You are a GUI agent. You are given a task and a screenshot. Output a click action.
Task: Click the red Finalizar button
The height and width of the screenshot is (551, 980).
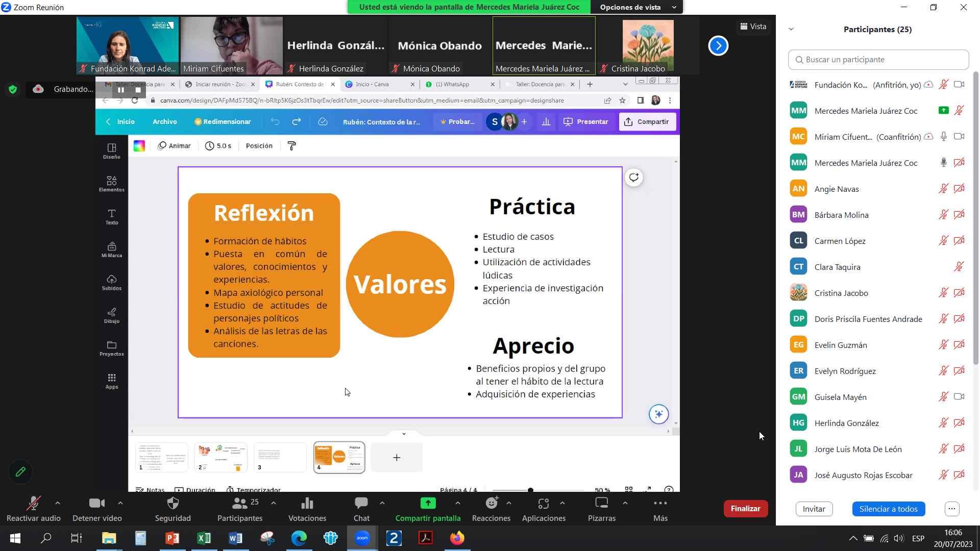(x=745, y=509)
